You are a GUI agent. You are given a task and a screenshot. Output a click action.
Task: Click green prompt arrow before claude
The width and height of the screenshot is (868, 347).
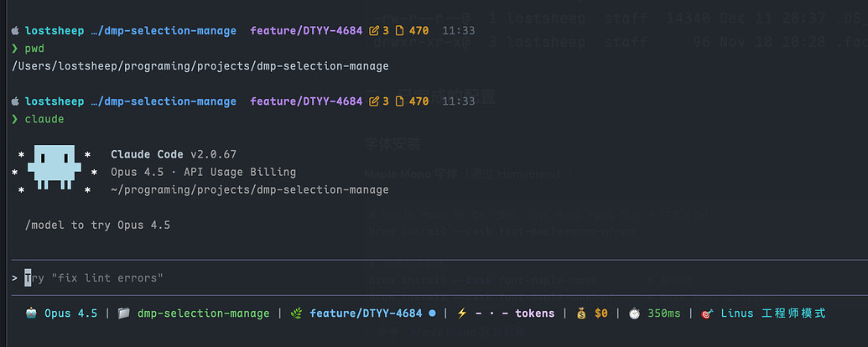click(15, 119)
